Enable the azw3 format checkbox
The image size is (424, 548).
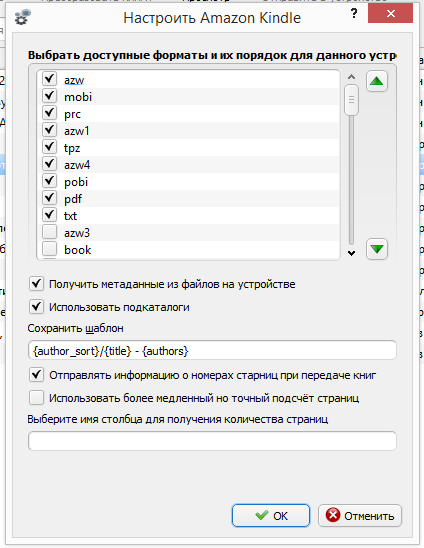(x=49, y=232)
